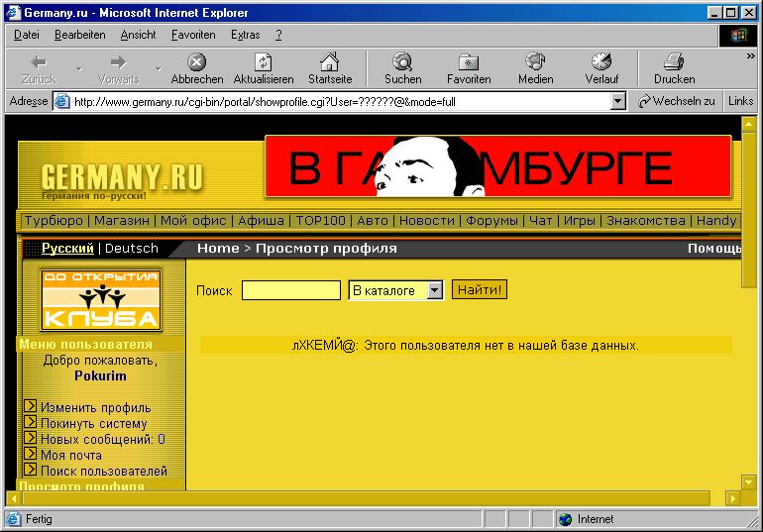Viewport: 763px width, 532px height.
Task: Click the arrow icon beside Новых сообщений
Action: pyautogui.click(x=30, y=437)
